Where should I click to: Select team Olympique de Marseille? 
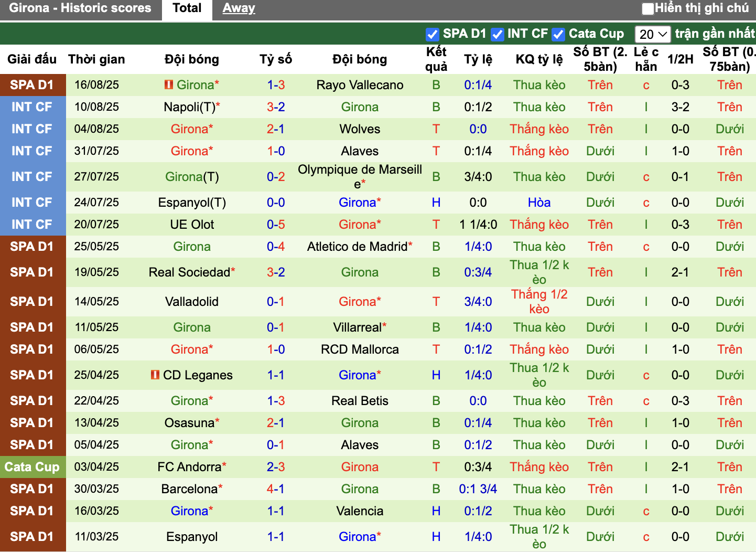(x=360, y=177)
